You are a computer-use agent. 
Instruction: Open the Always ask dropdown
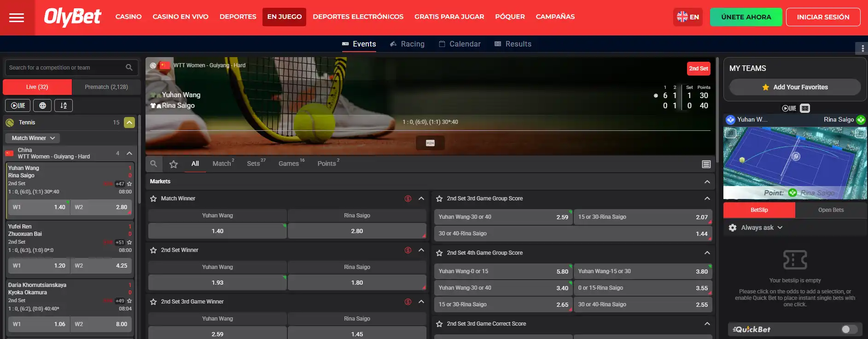tap(762, 228)
